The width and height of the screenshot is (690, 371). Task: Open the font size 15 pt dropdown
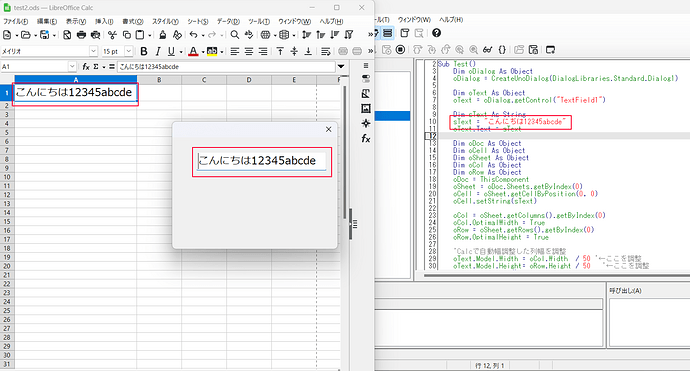click(128, 51)
